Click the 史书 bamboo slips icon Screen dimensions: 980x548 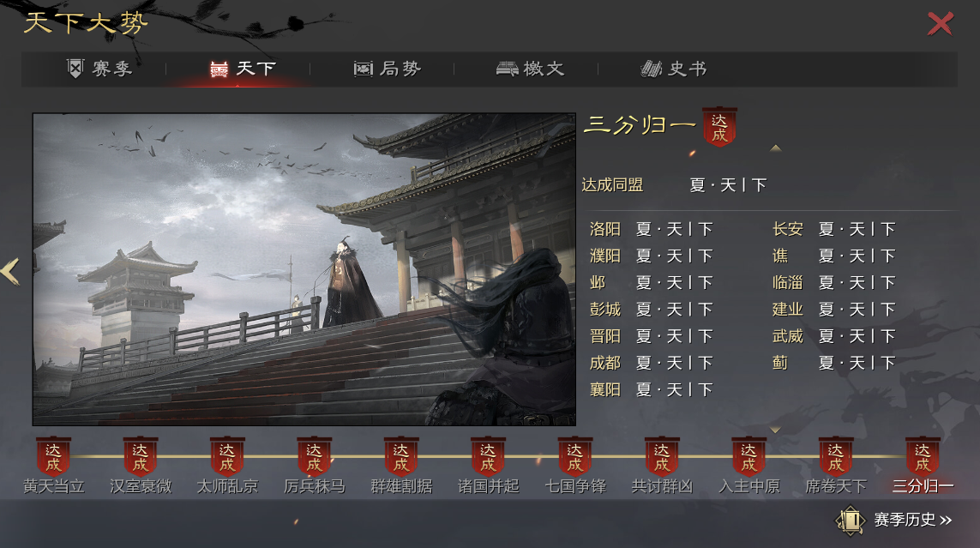[652, 69]
